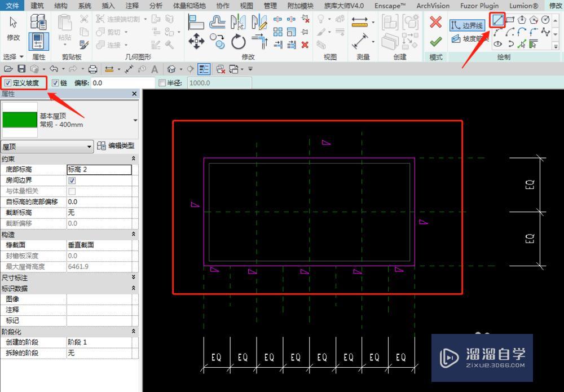
Task: Click Text 'A' icon in quick access toolbar
Action: point(155,69)
